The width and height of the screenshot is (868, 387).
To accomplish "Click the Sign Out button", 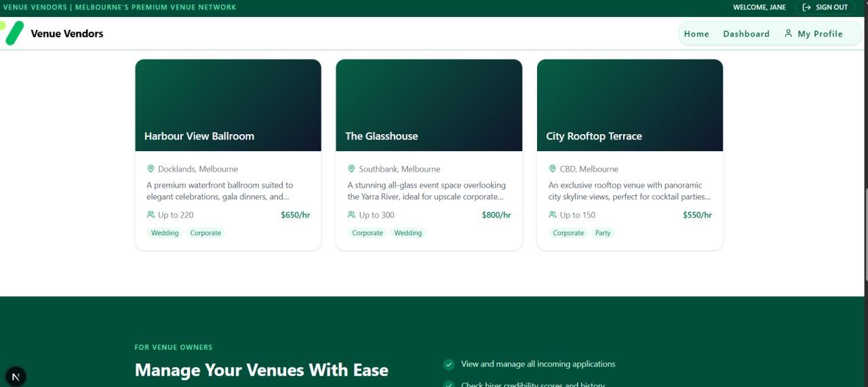I will coord(825,7).
